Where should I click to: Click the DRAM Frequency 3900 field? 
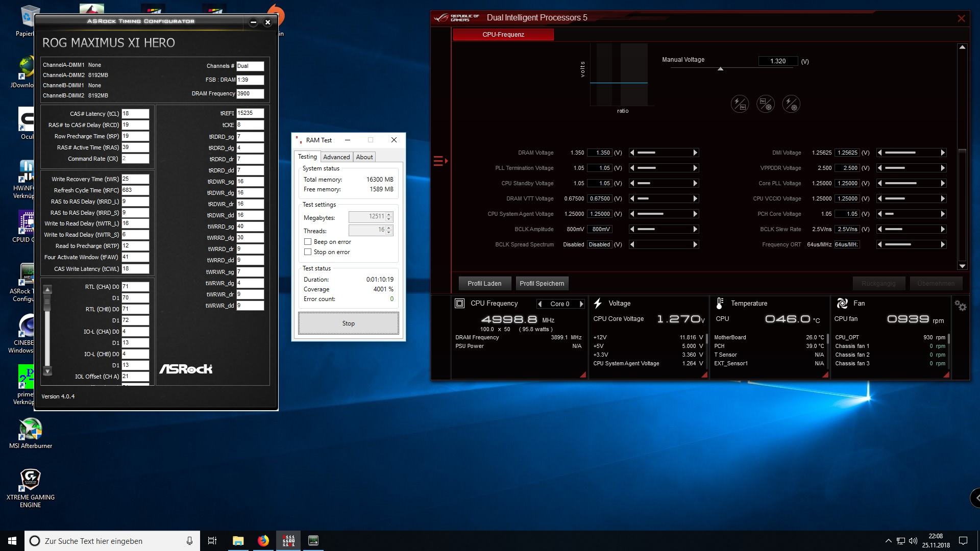click(250, 94)
